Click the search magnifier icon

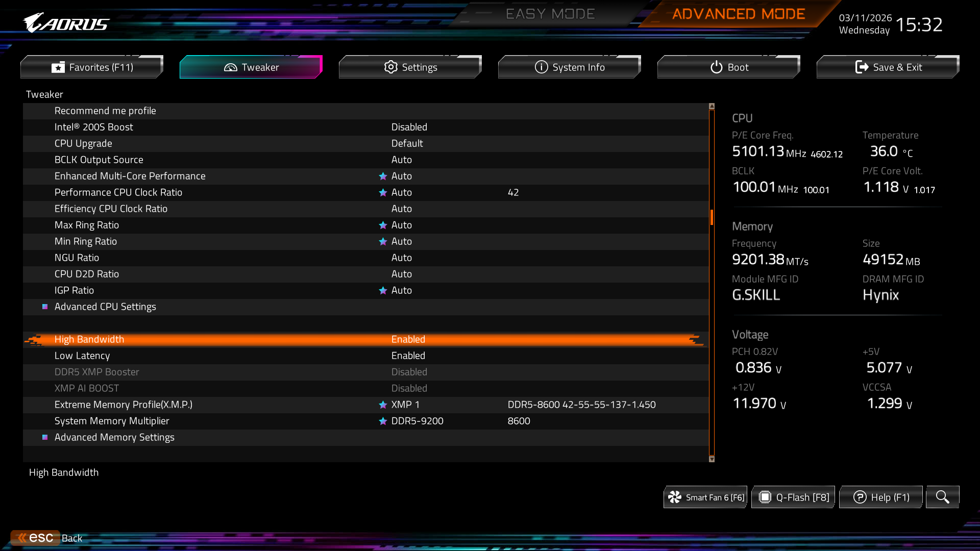tap(942, 497)
